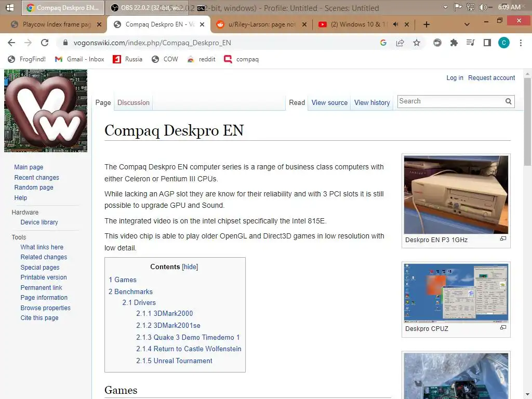Open Page information link
The width and height of the screenshot is (532, 399).
coord(44,298)
